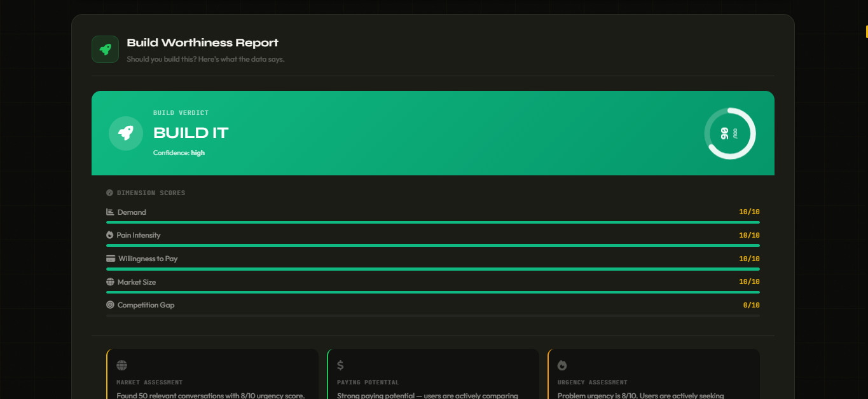This screenshot has height=399, width=868.
Task: Click the Competition Gap 0/10 score value
Action: [751, 305]
